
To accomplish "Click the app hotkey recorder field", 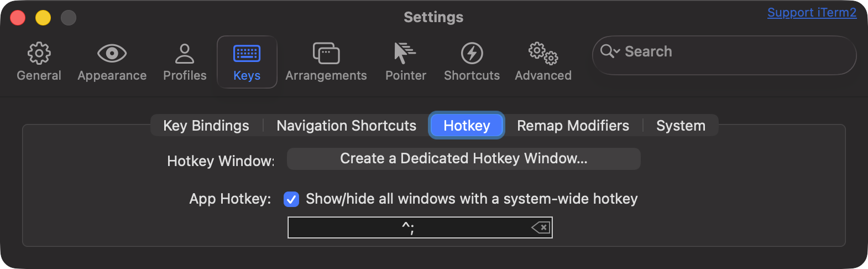I will click(420, 227).
